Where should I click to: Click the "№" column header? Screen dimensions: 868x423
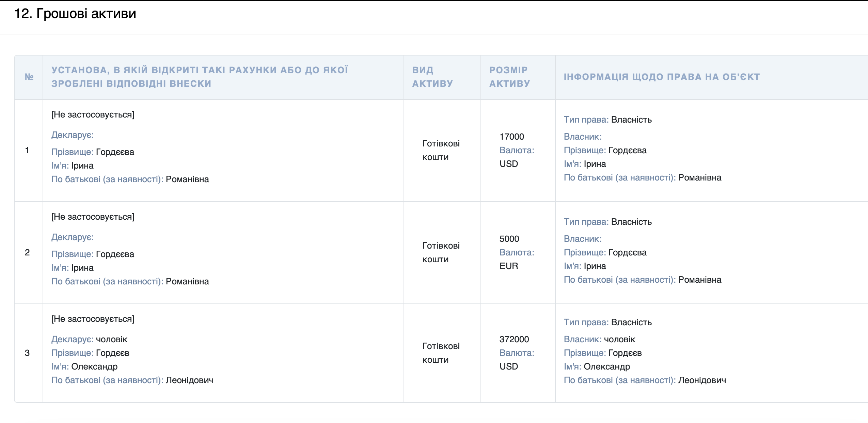pyautogui.click(x=29, y=77)
